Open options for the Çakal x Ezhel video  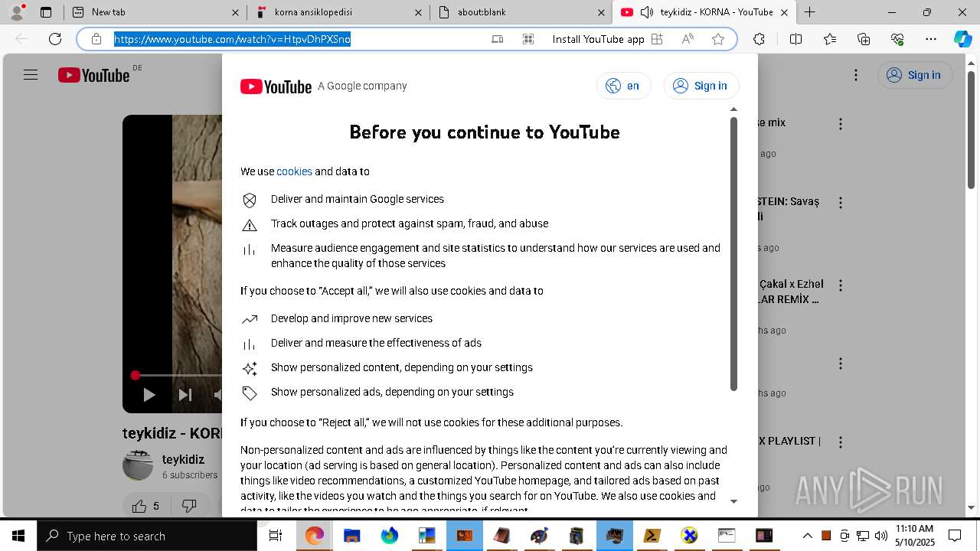click(x=841, y=285)
